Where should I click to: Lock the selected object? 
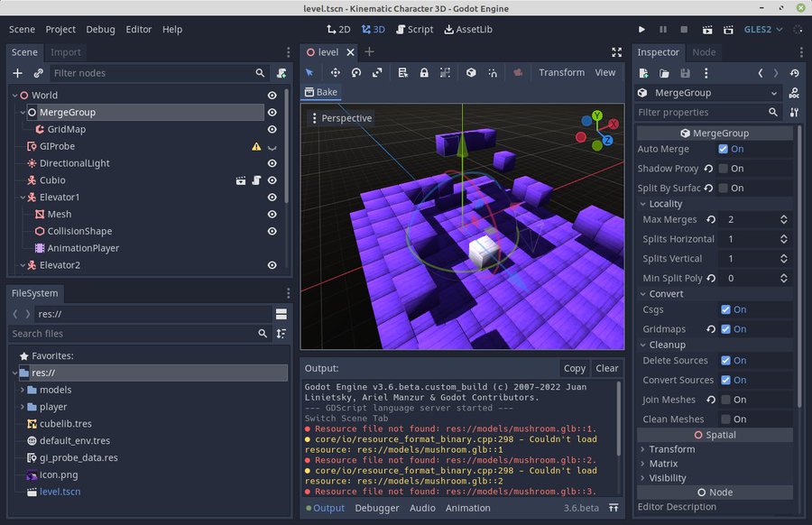424,72
